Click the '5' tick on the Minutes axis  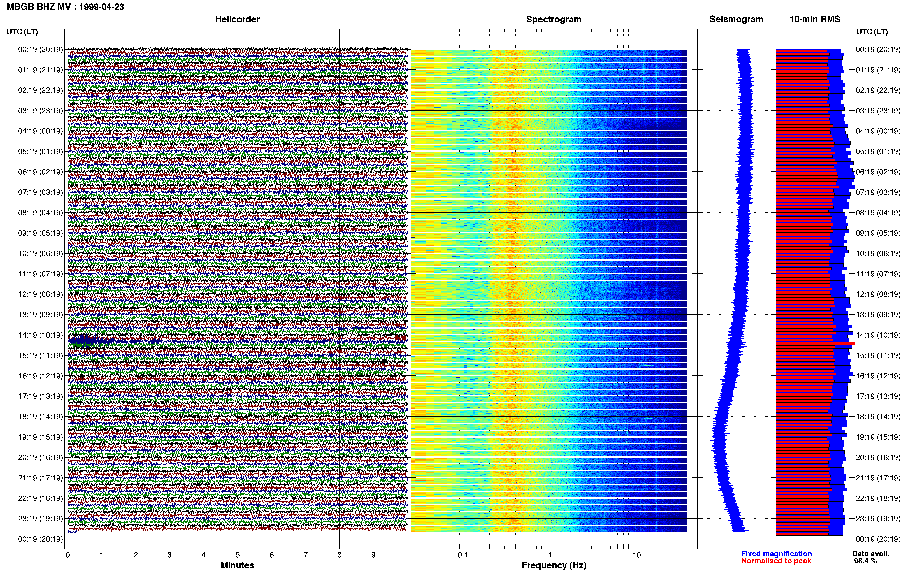coord(238,555)
